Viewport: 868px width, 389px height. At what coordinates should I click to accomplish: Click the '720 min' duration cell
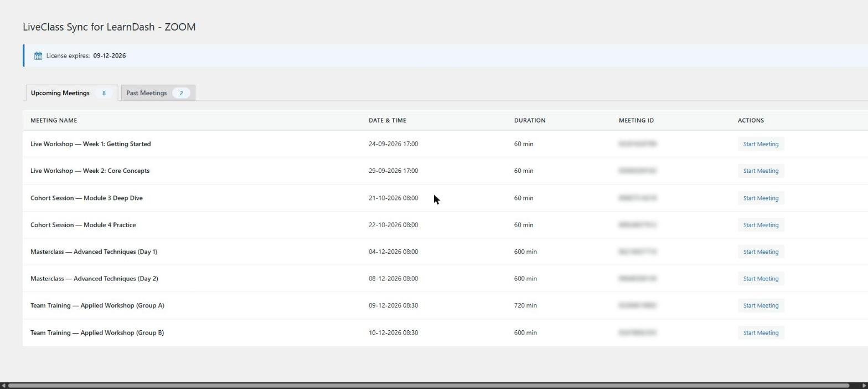click(525, 305)
